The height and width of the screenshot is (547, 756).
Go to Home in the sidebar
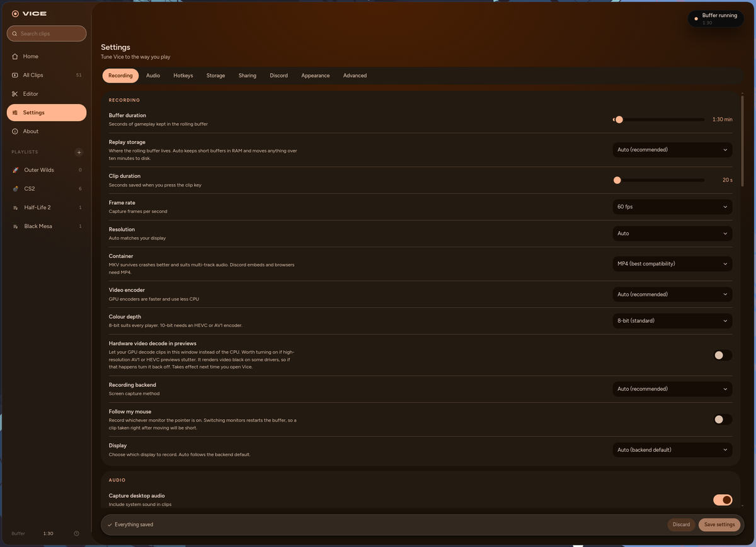point(47,56)
